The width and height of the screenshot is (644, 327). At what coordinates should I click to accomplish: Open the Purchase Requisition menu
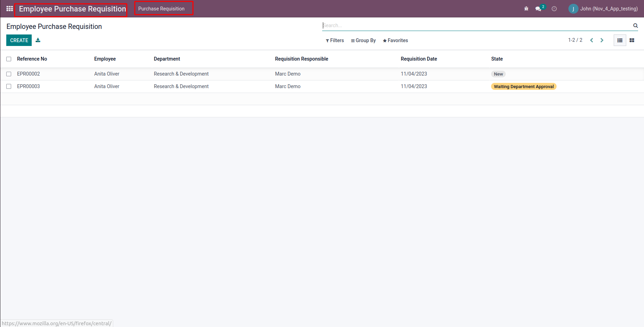pos(161,9)
